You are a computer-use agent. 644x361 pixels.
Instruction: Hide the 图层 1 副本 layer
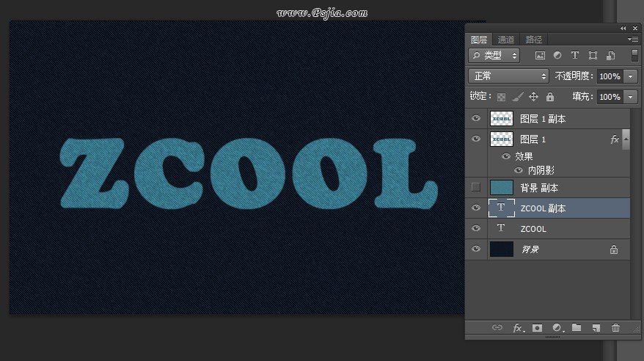click(x=476, y=118)
